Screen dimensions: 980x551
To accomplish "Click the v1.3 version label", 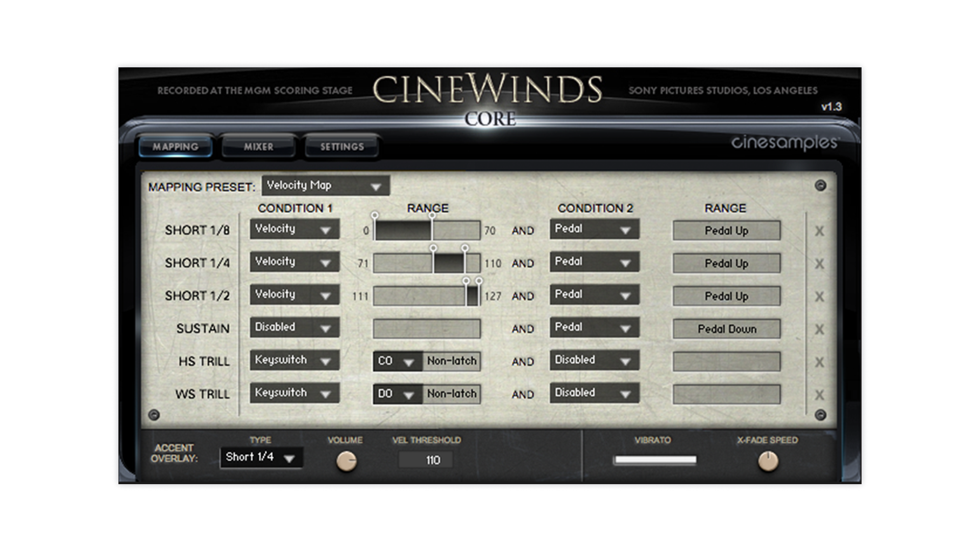I will 831,107.
